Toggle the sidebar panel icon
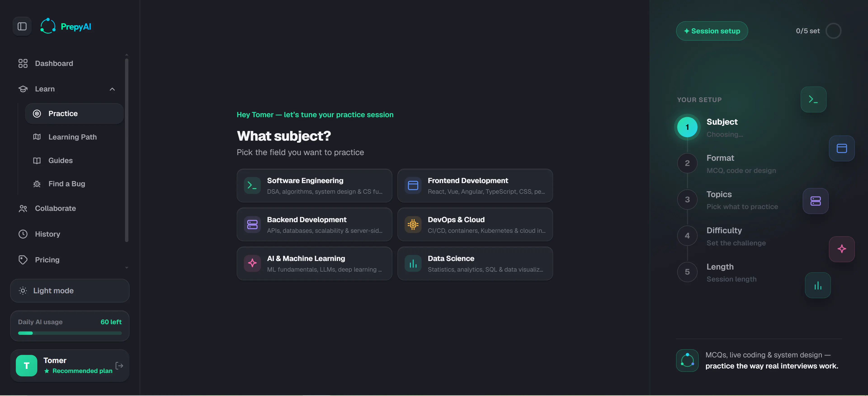This screenshot has width=868, height=396. 22,26
